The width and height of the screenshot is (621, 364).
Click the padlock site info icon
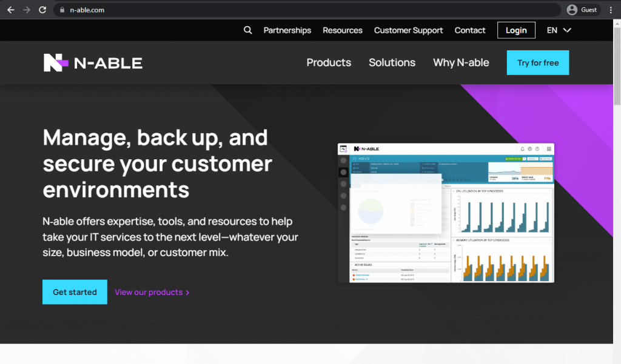coord(62,10)
